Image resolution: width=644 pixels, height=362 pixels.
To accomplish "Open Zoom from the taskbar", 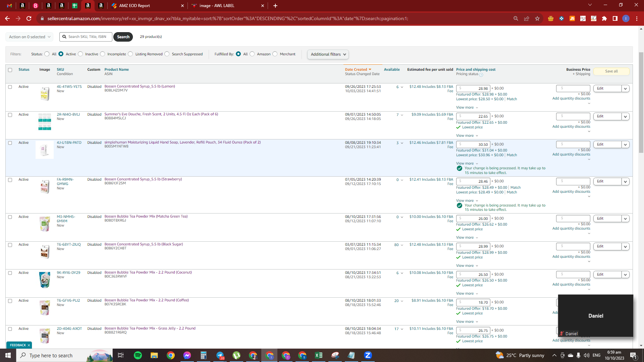I will point(368,355).
